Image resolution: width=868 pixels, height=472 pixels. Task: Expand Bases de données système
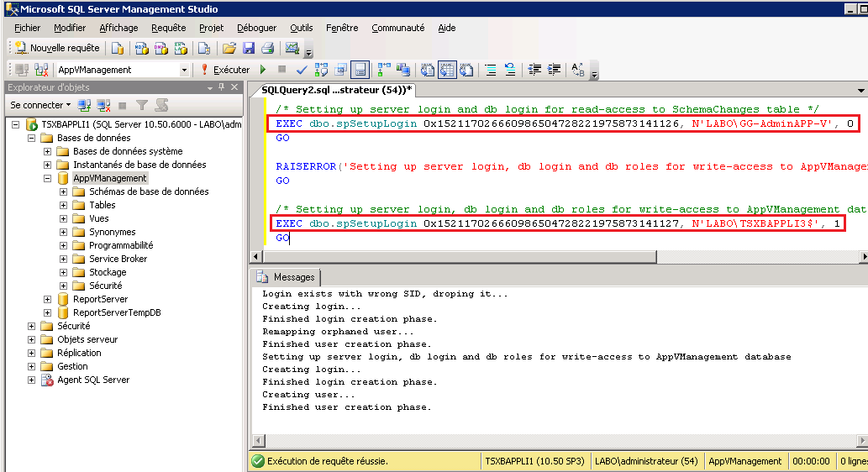[48, 151]
